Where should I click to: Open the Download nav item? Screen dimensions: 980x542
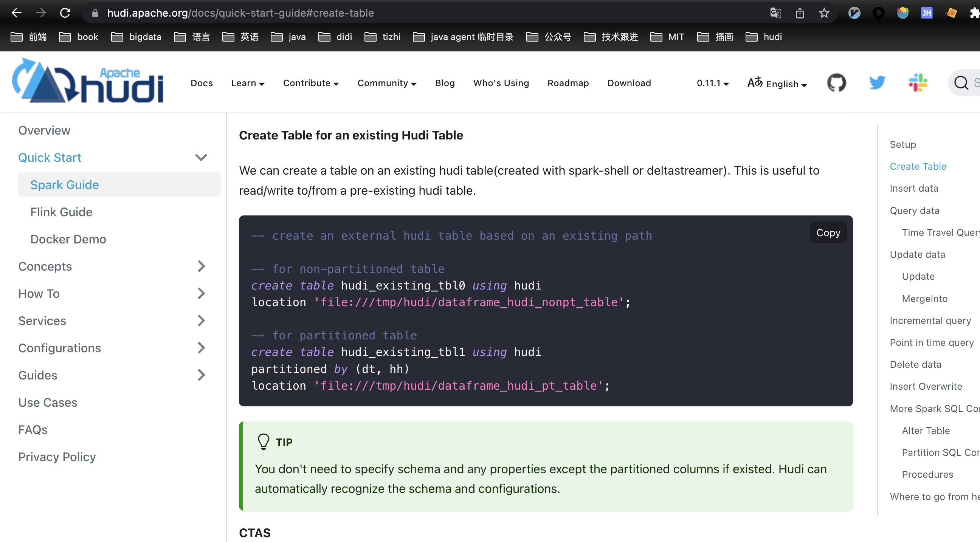click(x=629, y=83)
